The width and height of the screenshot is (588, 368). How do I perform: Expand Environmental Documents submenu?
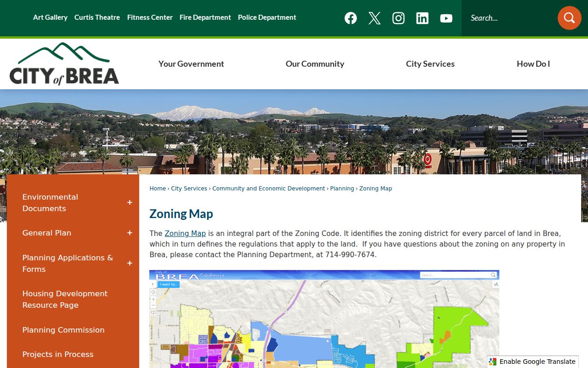click(130, 202)
